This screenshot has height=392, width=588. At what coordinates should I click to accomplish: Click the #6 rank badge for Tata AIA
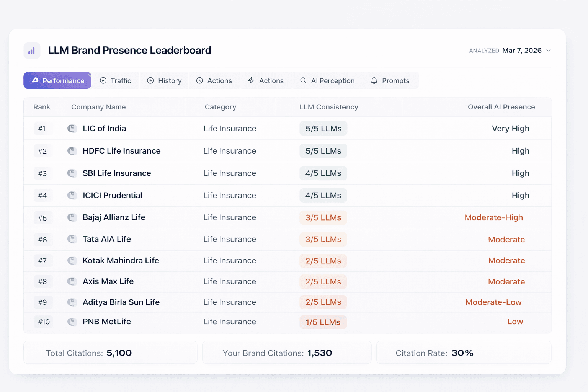coord(42,240)
